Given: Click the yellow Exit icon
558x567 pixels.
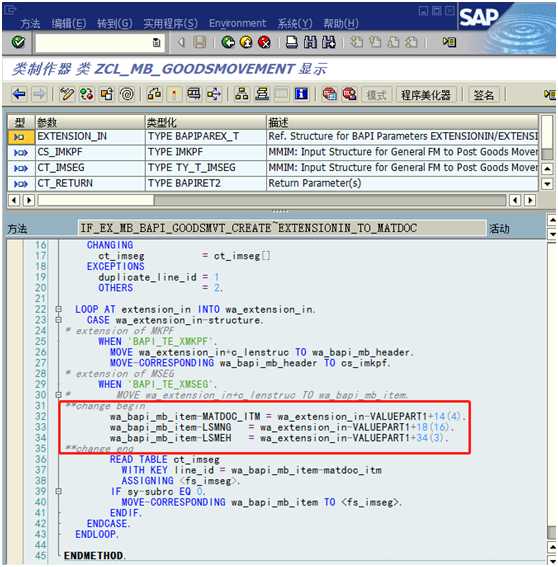Looking at the screenshot, I should tap(246, 42).
